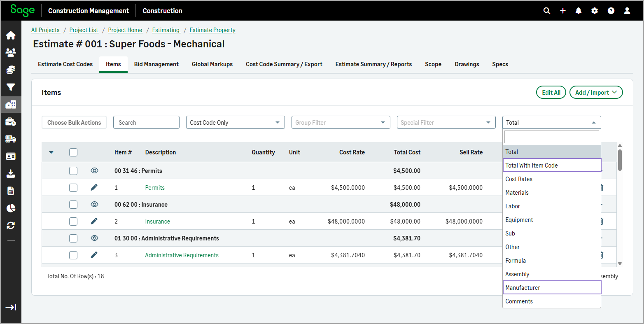The width and height of the screenshot is (644, 324).
Task: Toggle eye icon for 00 31 46 Permits
Action: pos(94,170)
